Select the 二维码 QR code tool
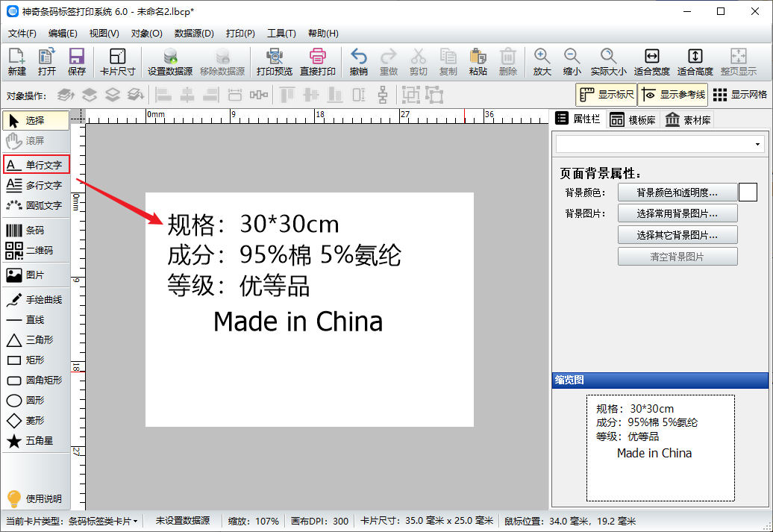Screen dimensions: 773x532 coord(36,251)
